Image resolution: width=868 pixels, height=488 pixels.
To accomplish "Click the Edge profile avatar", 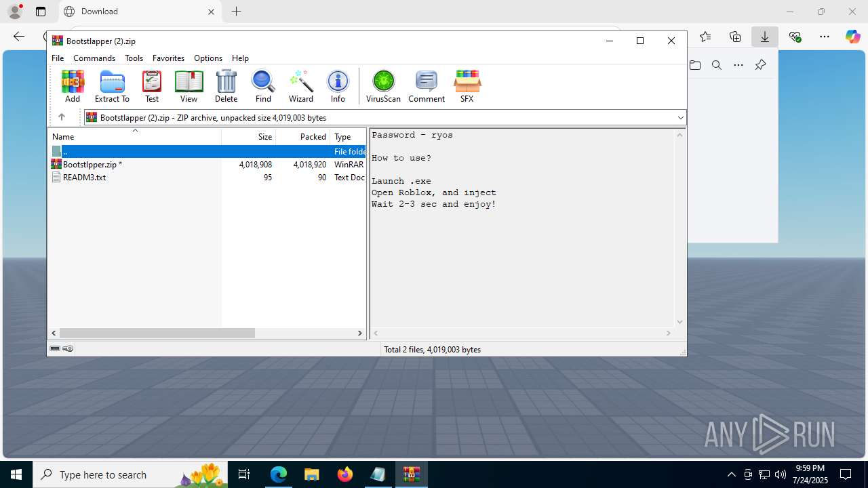I will click(x=15, y=12).
